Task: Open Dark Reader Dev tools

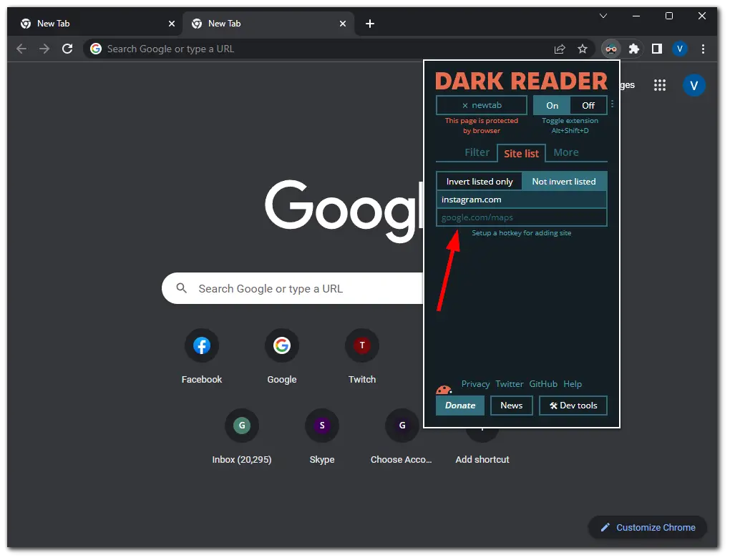Action: tap(573, 406)
